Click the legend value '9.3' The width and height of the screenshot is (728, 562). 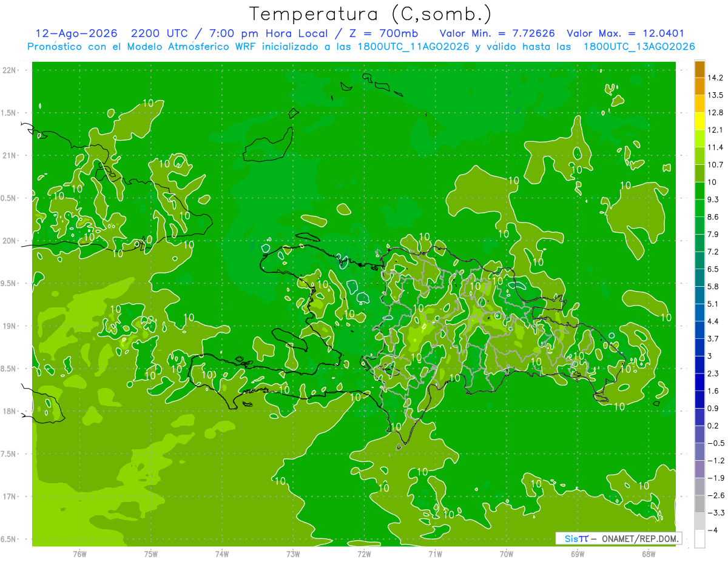coord(714,199)
